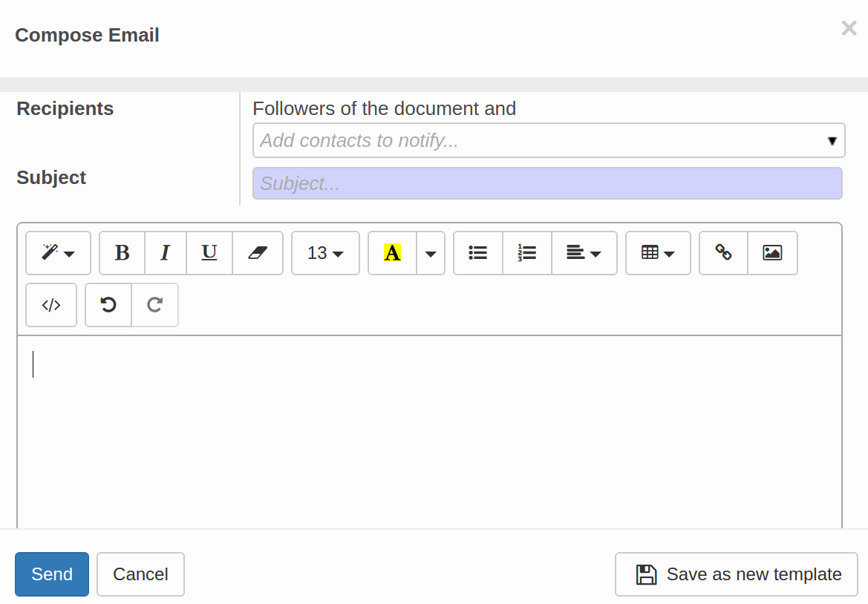Click the 'Recipients' label
This screenshot has width=868, height=604.
[x=65, y=108]
